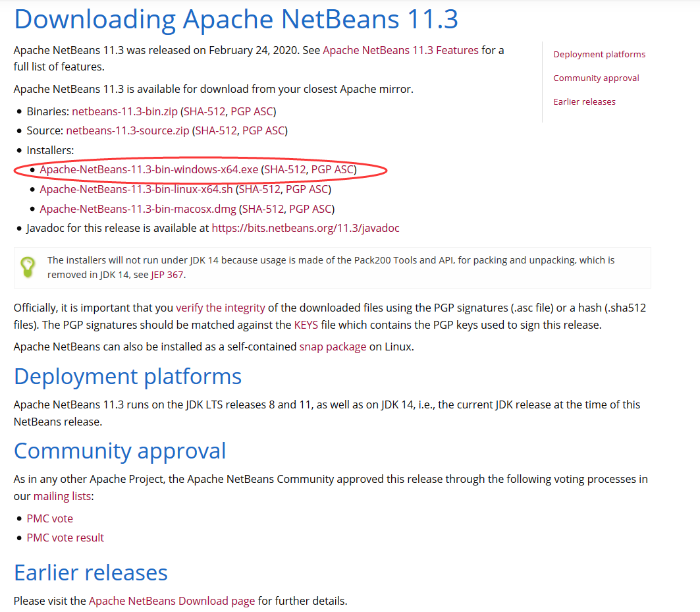Open the snap package link
The width and height of the screenshot is (700, 612).
point(333,346)
